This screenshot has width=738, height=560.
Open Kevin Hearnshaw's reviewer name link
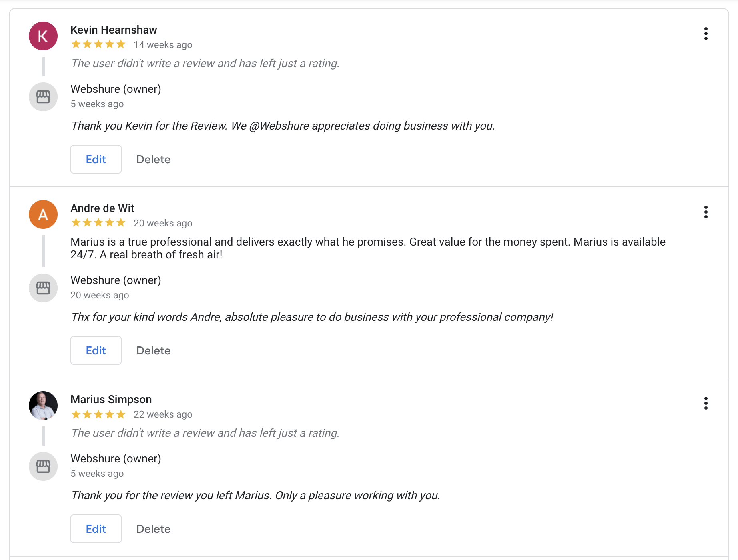pyautogui.click(x=114, y=30)
